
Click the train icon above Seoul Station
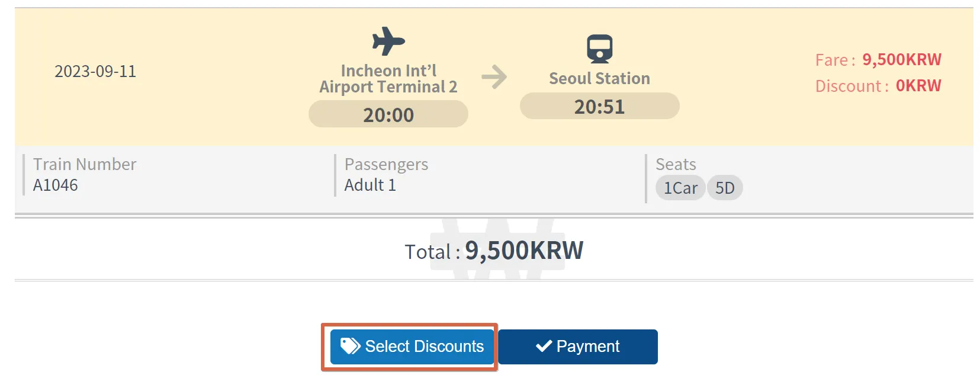click(x=599, y=49)
